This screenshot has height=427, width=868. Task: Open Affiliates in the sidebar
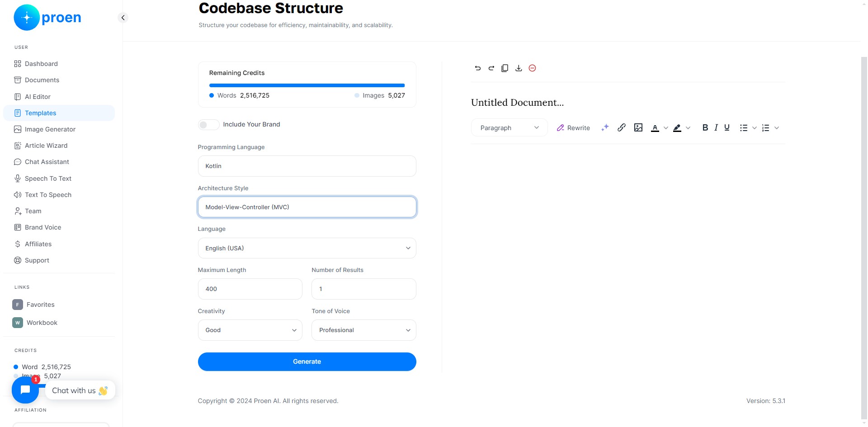coord(59,244)
